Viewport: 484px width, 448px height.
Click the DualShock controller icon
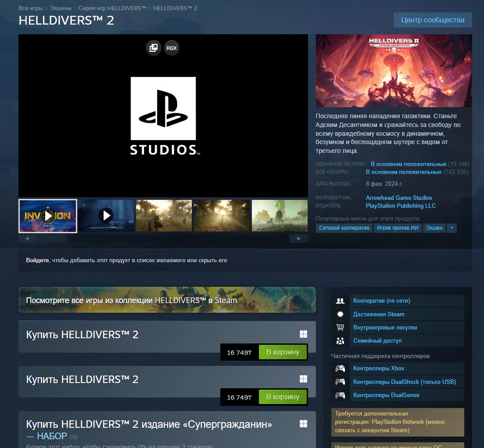point(340,382)
